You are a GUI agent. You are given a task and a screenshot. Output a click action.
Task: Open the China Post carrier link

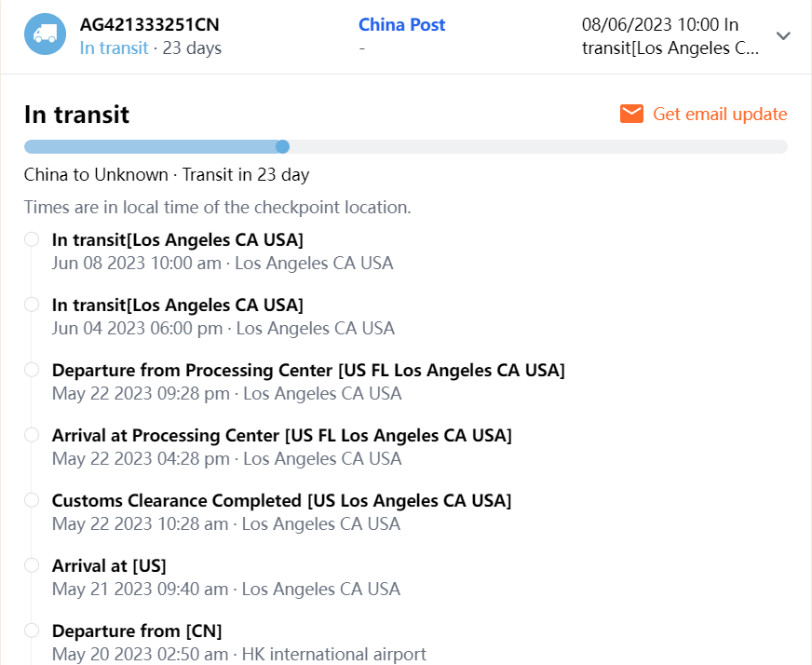401,24
